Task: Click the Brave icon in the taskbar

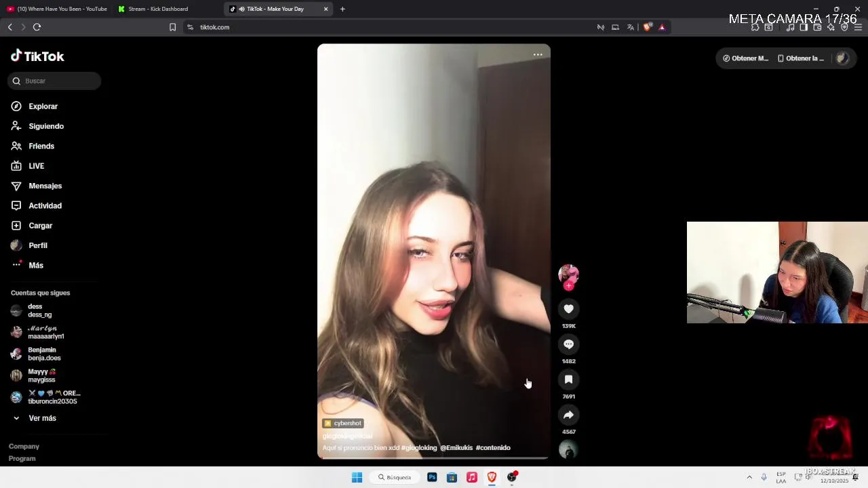Action: [492, 477]
